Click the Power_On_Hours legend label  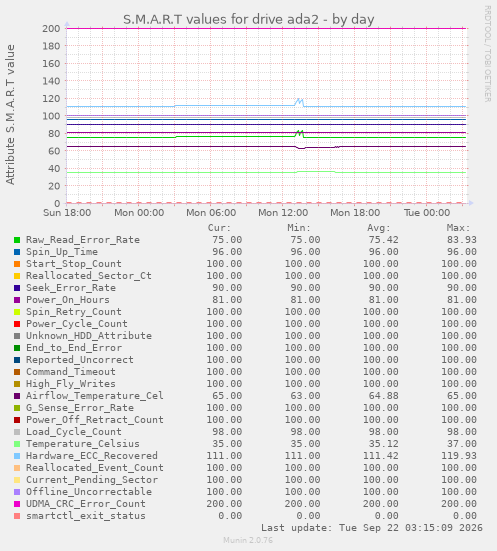point(68,299)
